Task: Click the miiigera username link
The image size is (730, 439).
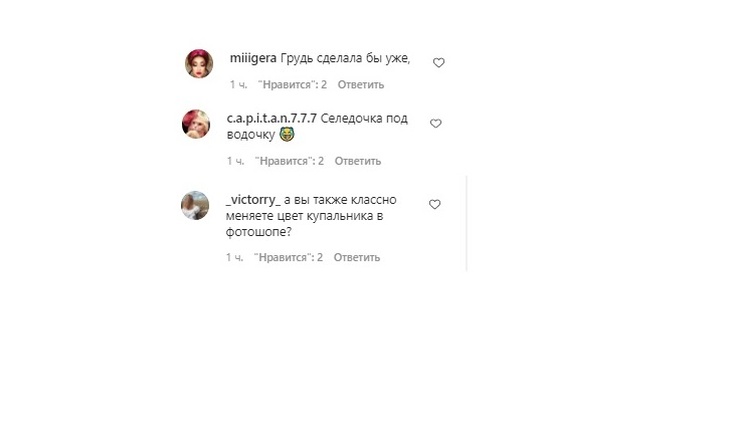Action: pyautogui.click(x=253, y=58)
